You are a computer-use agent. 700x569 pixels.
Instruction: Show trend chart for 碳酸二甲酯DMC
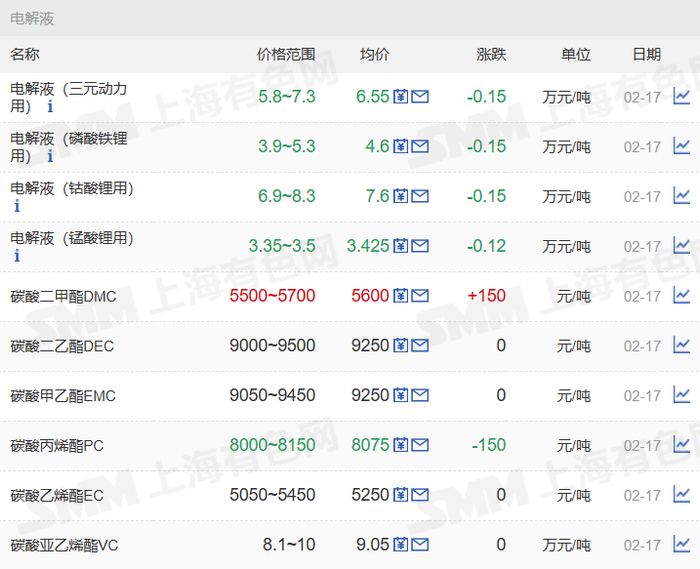[x=681, y=295]
